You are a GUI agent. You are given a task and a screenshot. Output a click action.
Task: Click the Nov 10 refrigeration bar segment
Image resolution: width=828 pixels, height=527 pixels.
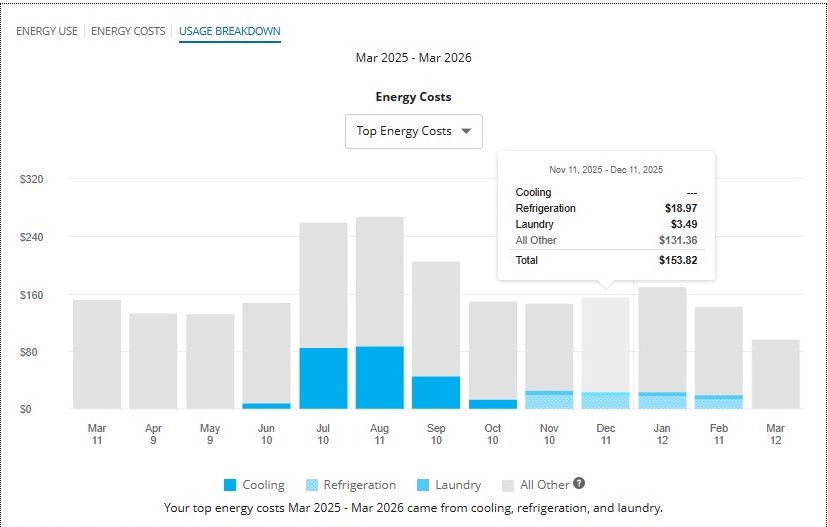tap(549, 402)
